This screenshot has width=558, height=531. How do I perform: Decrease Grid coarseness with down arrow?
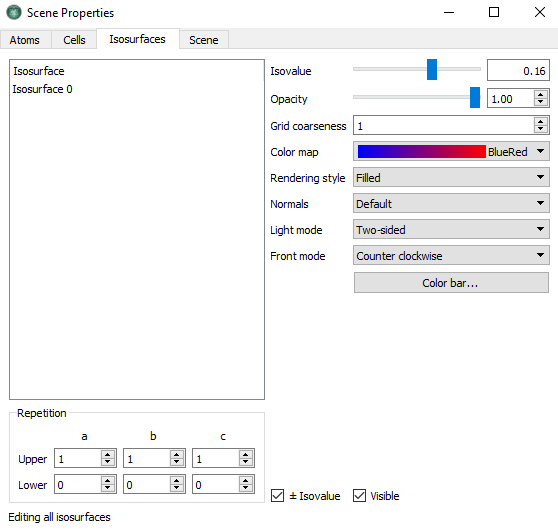coord(541,128)
